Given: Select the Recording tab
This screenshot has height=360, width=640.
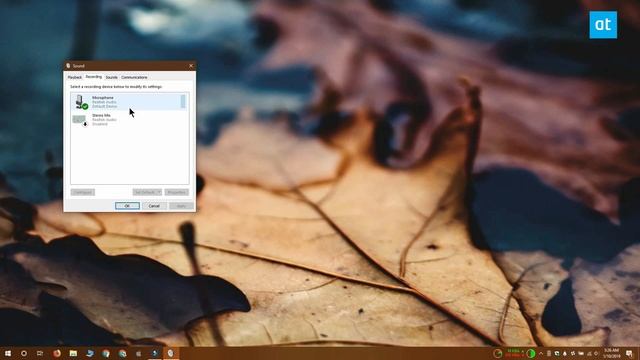Looking at the screenshot, I should point(93,77).
